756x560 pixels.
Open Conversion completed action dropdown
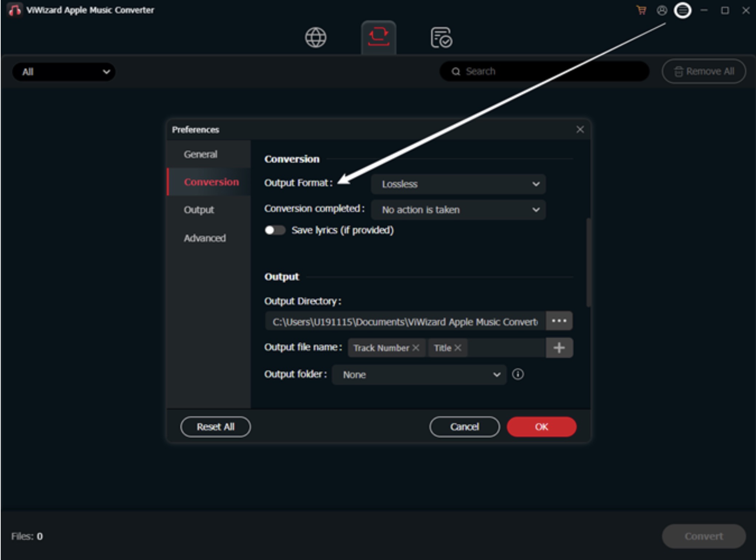point(458,210)
